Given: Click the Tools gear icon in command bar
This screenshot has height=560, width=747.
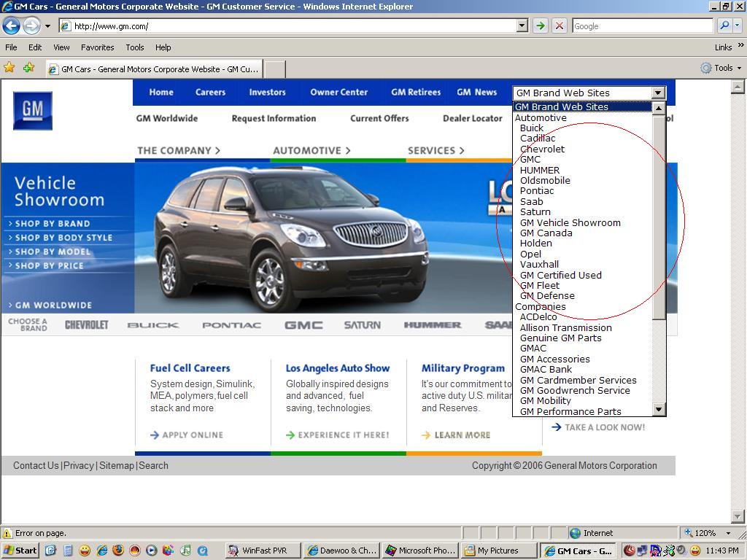Looking at the screenshot, I should (x=705, y=68).
